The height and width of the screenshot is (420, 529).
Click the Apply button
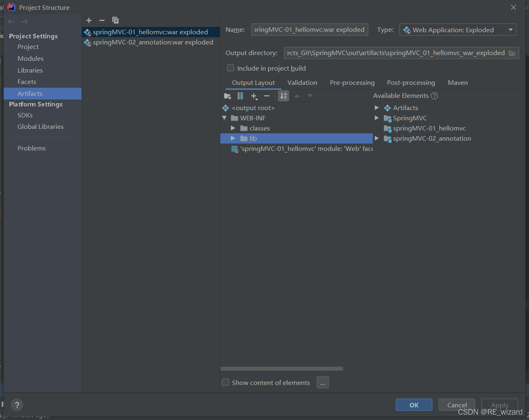point(500,405)
